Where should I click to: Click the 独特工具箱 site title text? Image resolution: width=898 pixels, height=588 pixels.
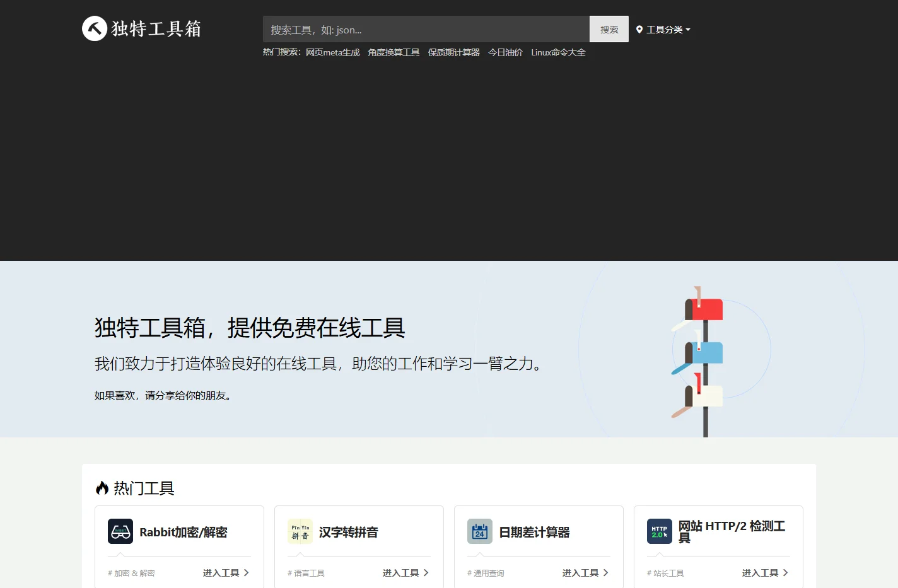pos(156,29)
